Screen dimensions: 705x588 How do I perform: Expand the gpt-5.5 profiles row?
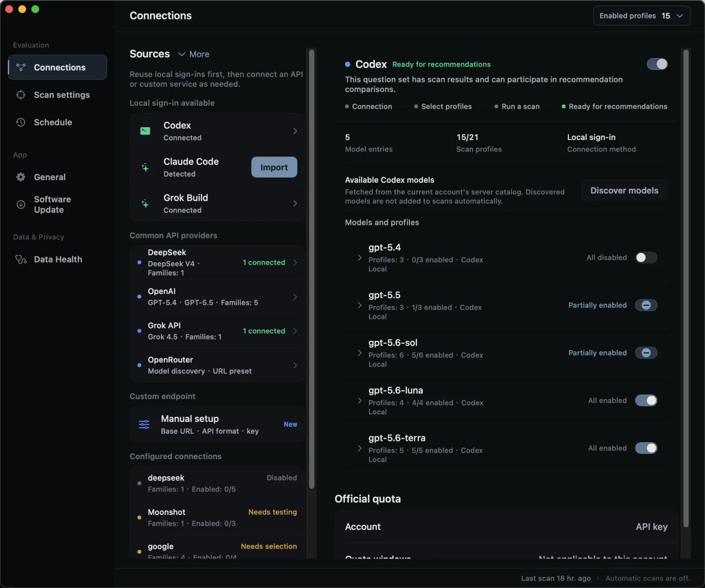tap(360, 305)
